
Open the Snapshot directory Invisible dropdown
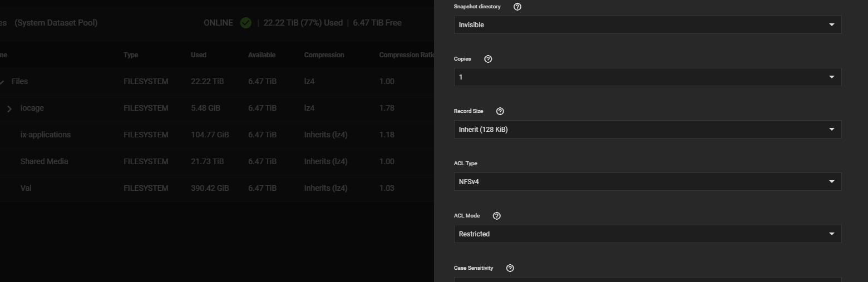648,25
